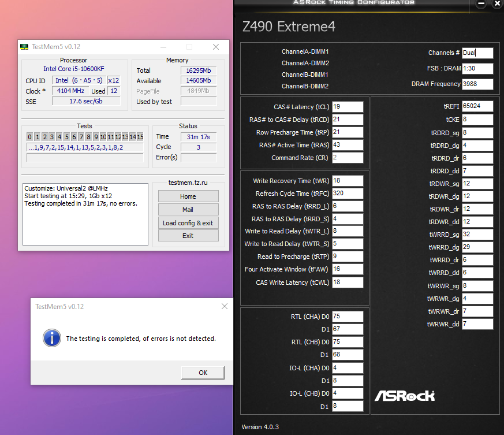This screenshot has width=504, height=435.
Task: Click the tRDWR_sg field
Action: [477, 183]
